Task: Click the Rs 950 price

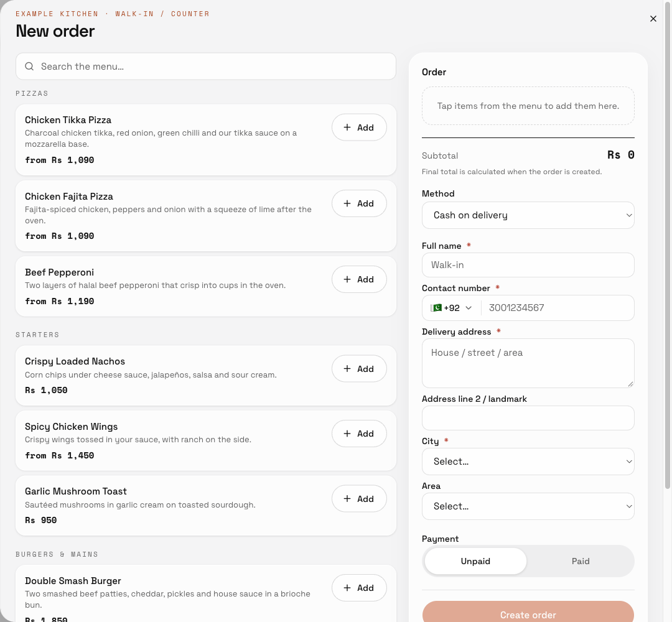Action: 40,520
